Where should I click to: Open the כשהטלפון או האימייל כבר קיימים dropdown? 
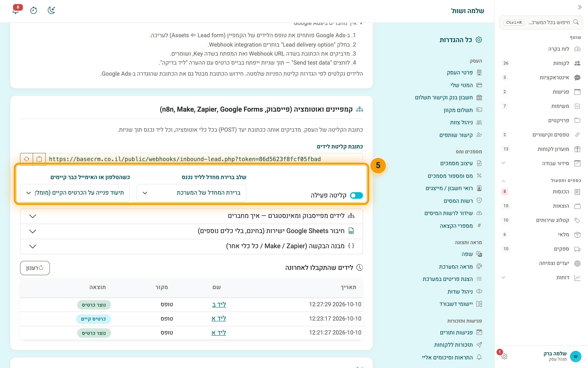click(75, 193)
